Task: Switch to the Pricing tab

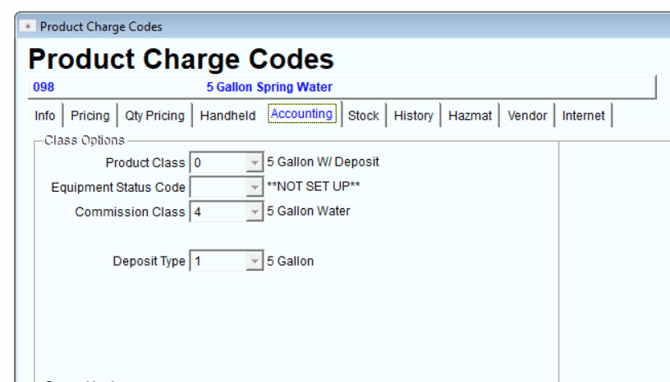Action: coord(90,115)
